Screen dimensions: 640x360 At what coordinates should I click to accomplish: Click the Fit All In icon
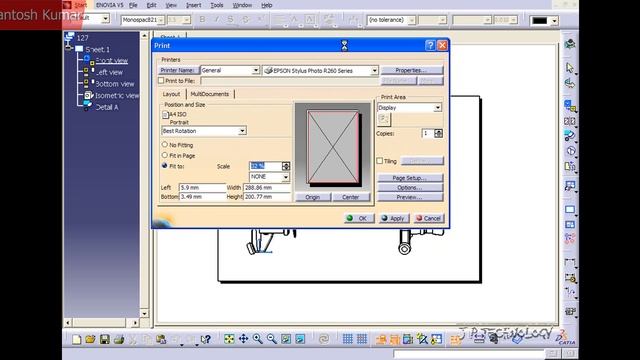tap(229, 339)
